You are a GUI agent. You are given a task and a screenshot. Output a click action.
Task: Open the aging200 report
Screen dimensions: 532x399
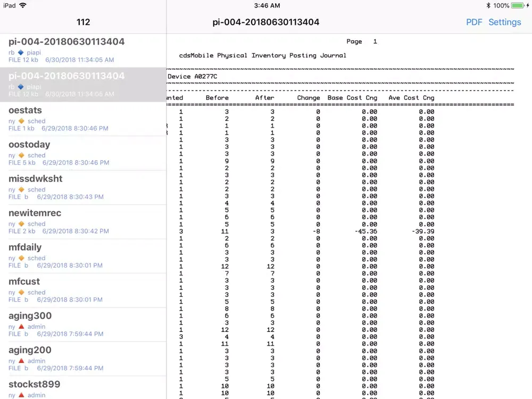pos(83,359)
